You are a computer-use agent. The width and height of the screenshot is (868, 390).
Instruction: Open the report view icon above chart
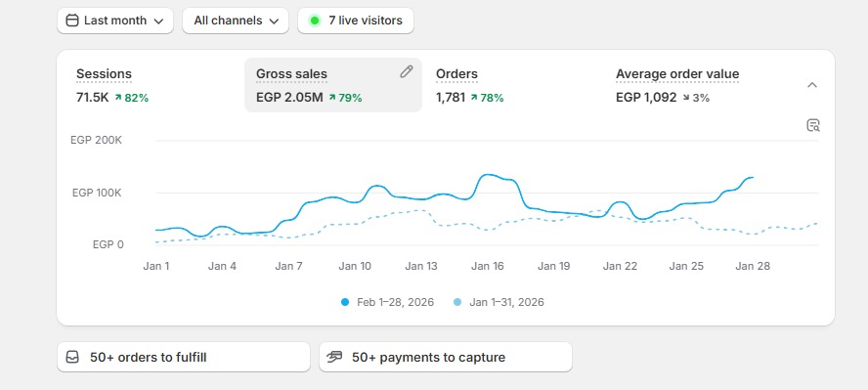click(x=812, y=125)
